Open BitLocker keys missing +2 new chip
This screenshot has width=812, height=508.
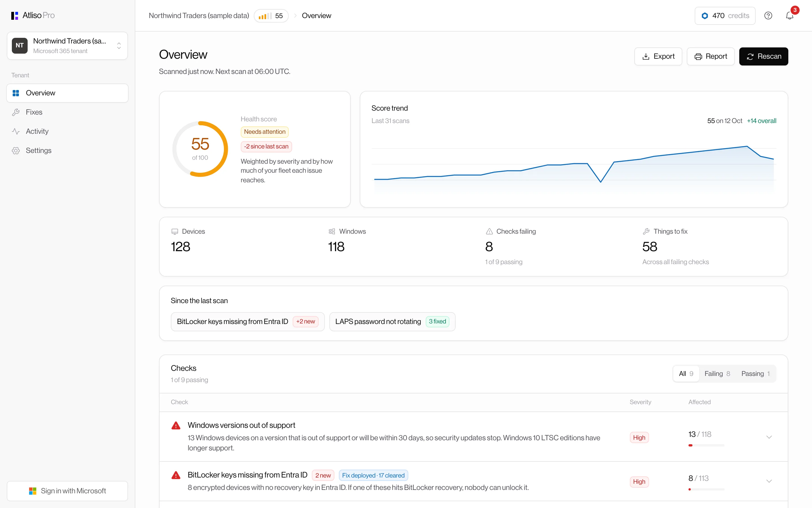click(248, 321)
